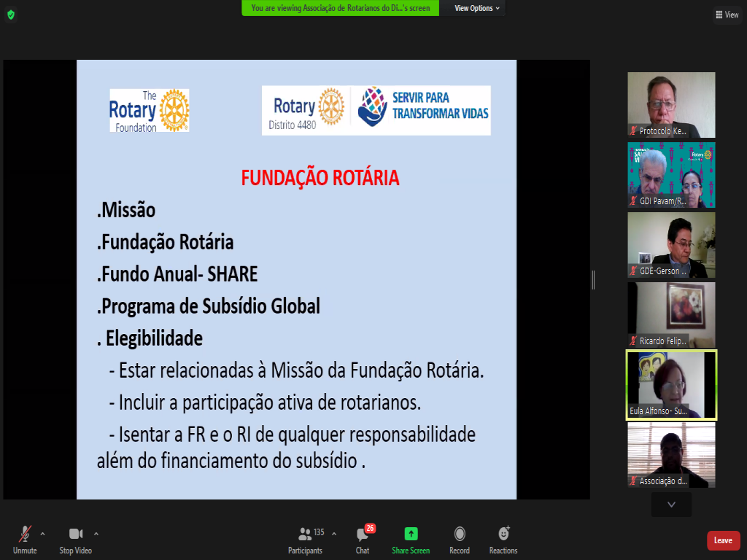The height and width of the screenshot is (560, 747).
Task: Open the View Options dropdown
Action: (477, 8)
